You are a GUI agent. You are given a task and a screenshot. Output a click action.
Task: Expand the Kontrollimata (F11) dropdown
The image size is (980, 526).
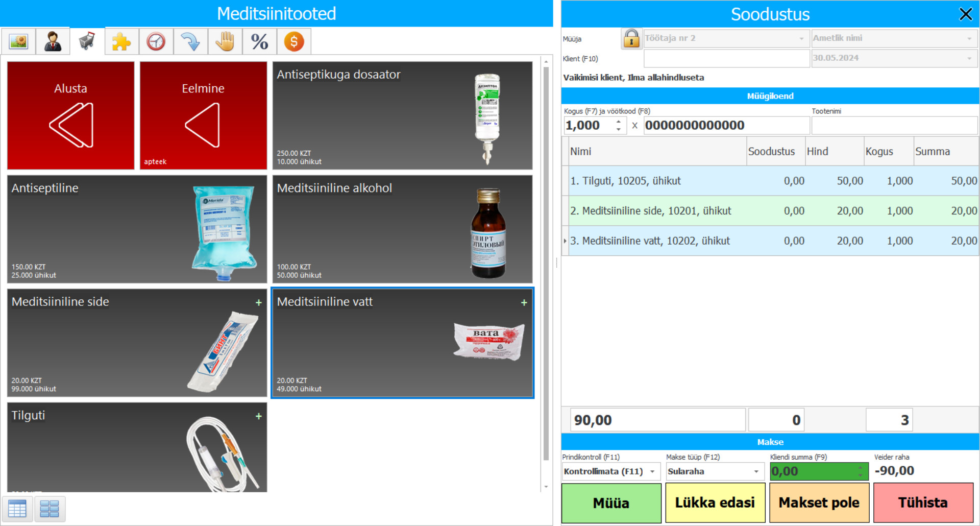(x=652, y=471)
